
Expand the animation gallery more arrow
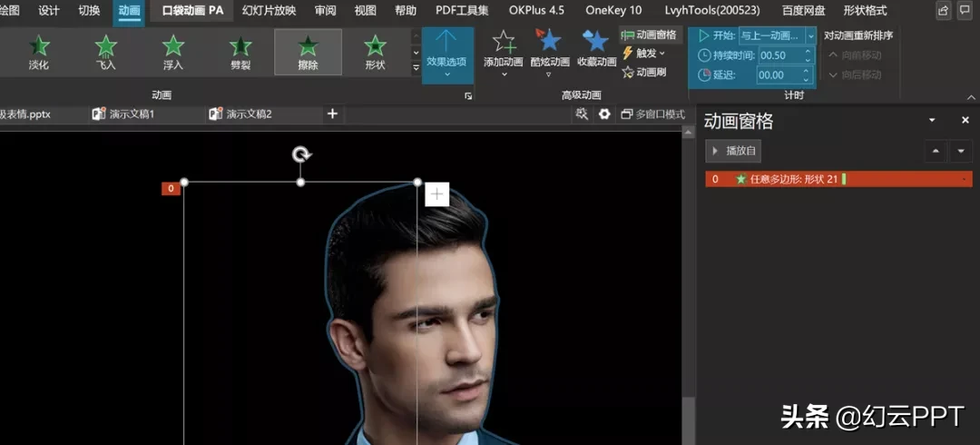[x=415, y=69]
